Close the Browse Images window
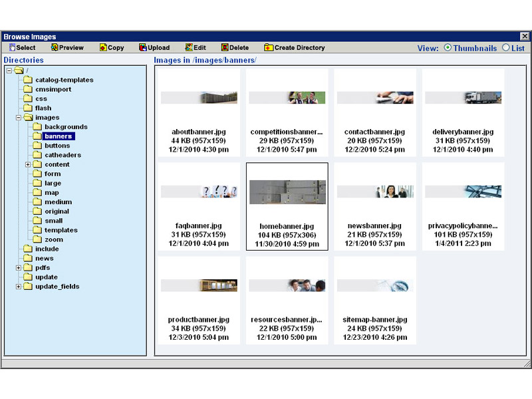The image size is (532, 399). [x=524, y=37]
